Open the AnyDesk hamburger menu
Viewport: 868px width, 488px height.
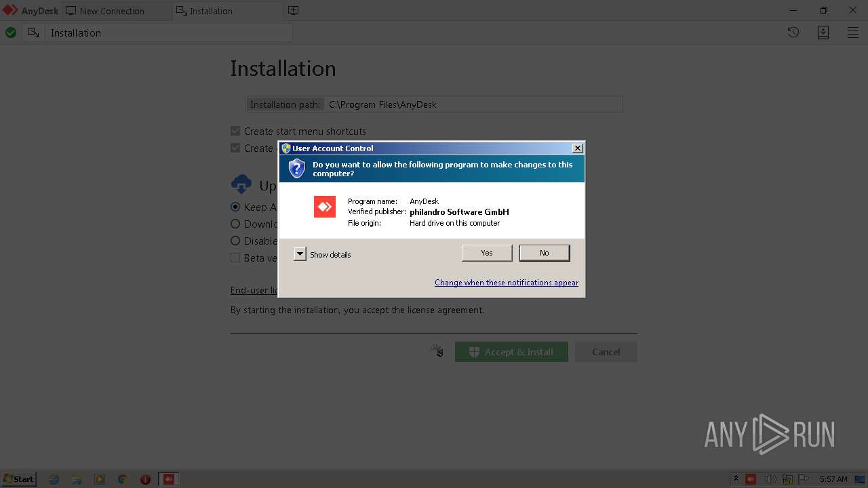tap(853, 33)
